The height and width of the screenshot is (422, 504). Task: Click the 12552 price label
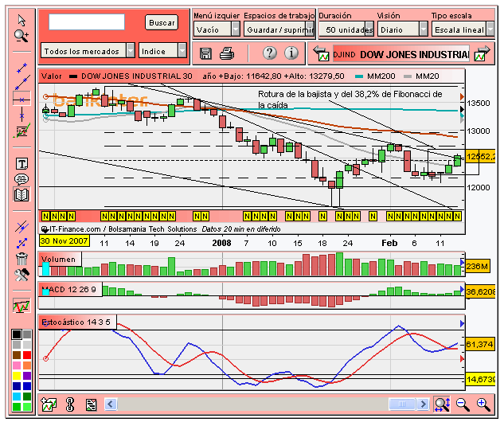(x=481, y=157)
